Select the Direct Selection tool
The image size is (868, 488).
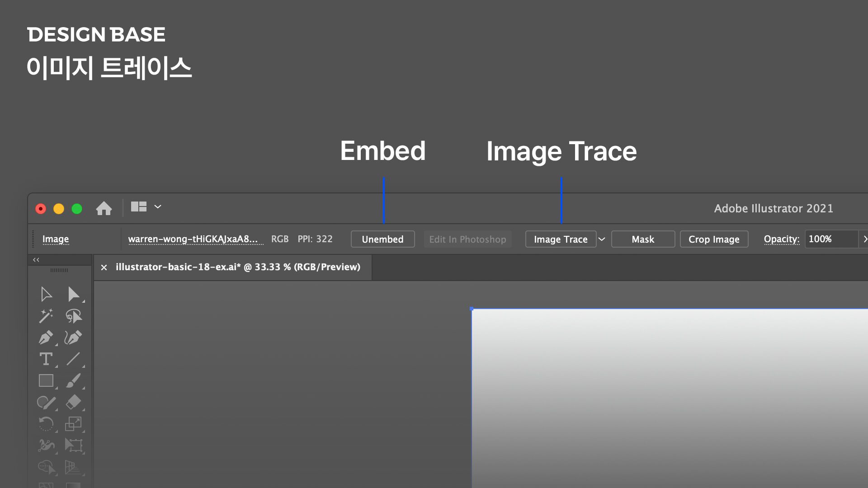[x=73, y=294]
